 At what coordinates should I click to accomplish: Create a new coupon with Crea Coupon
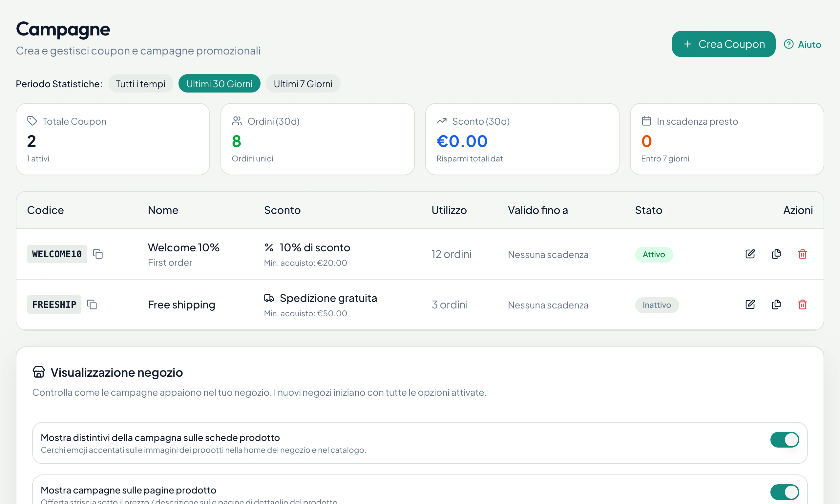point(724,44)
